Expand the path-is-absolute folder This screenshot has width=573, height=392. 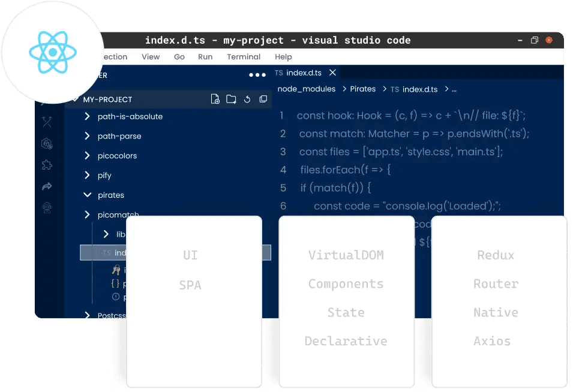click(x=87, y=116)
